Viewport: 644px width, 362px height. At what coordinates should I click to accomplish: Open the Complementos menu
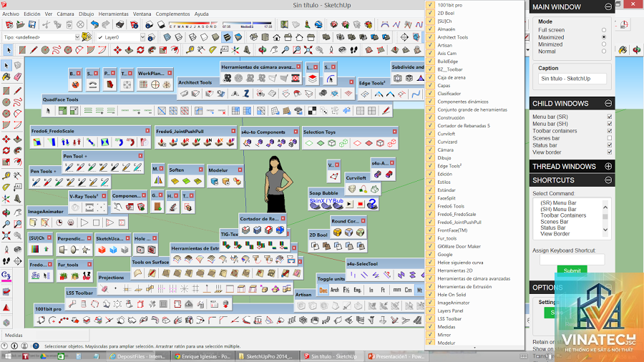pos(172,14)
